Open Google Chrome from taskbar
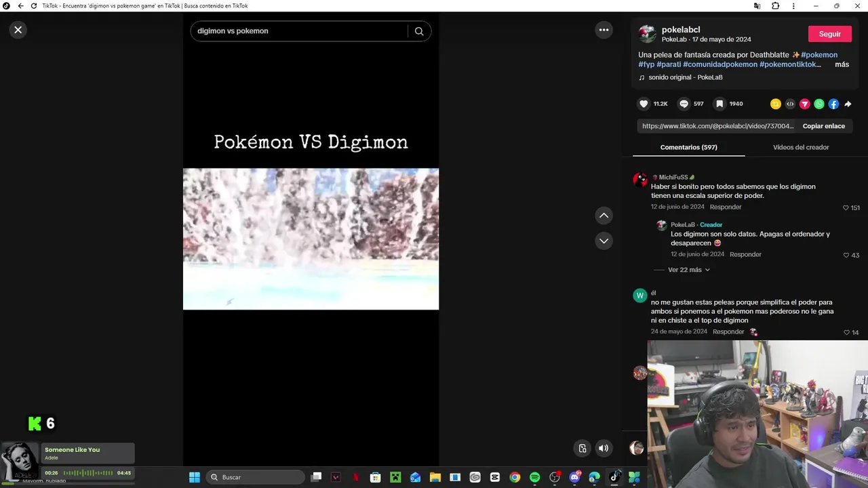 [515, 477]
